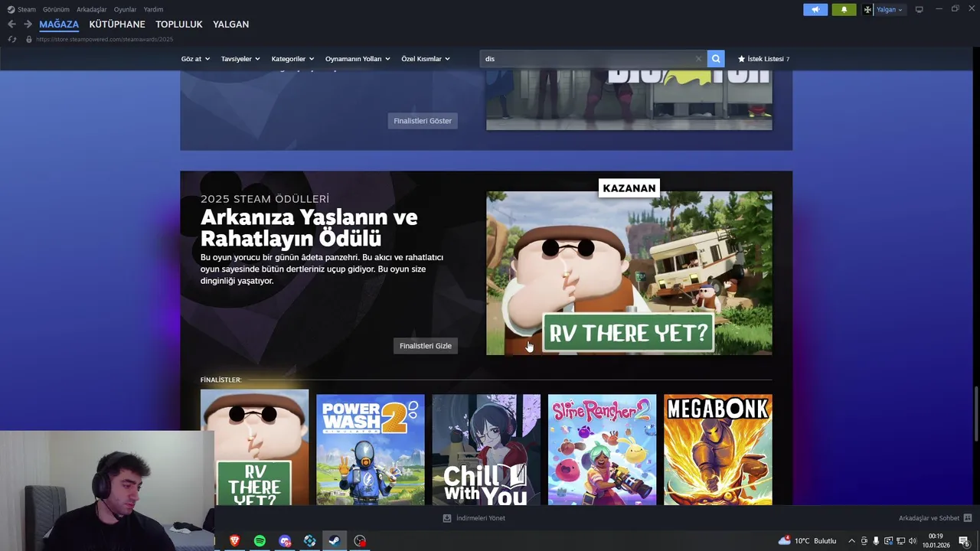Viewport: 980px width, 551px height.
Task: Open the volume speaker tray icon
Action: (x=913, y=541)
